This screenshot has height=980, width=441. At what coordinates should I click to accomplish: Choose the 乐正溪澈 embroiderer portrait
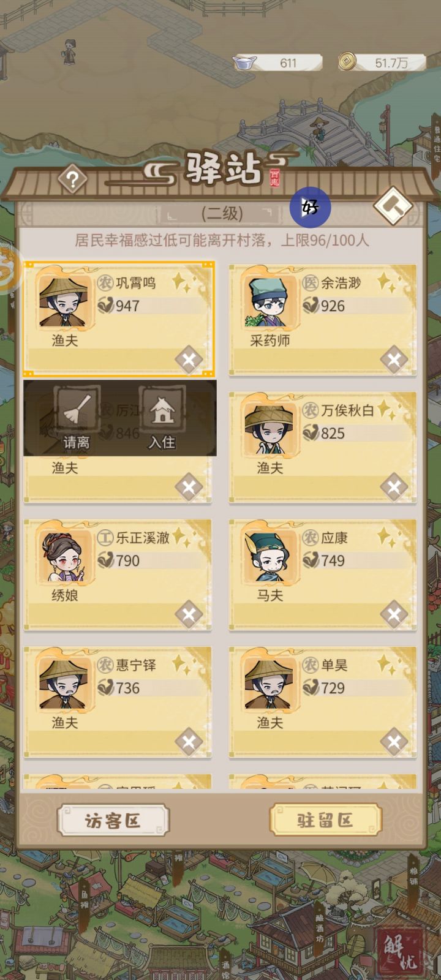(x=64, y=556)
